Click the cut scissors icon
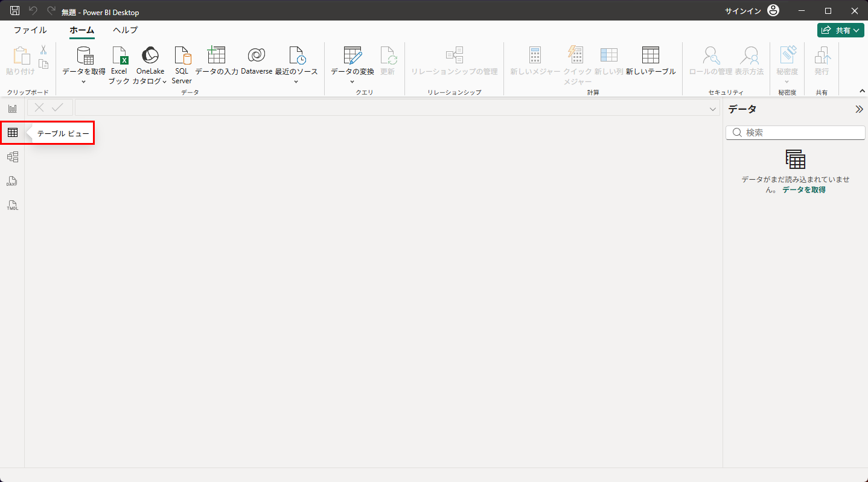868x482 pixels. pos(43,50)
